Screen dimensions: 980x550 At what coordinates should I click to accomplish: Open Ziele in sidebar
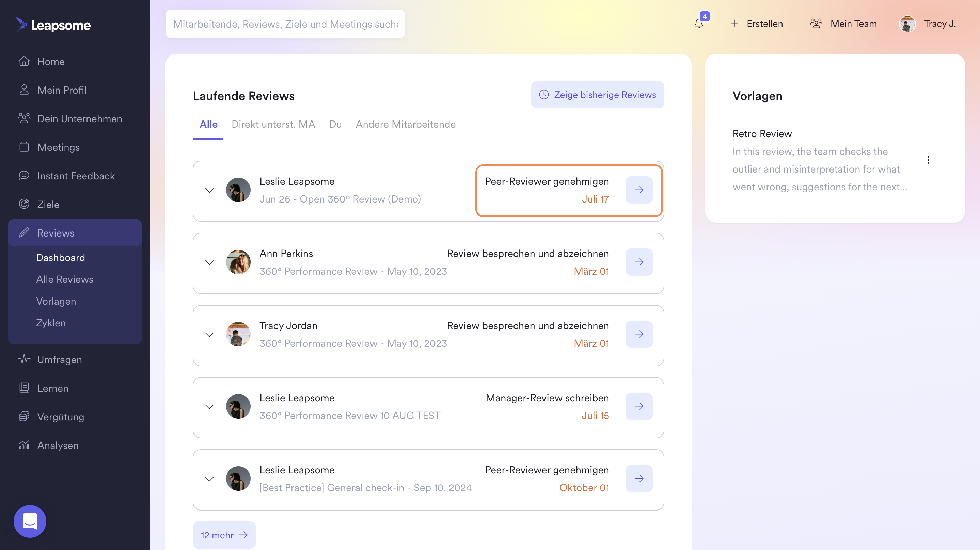pyautogui.click(x=48, y=204)
